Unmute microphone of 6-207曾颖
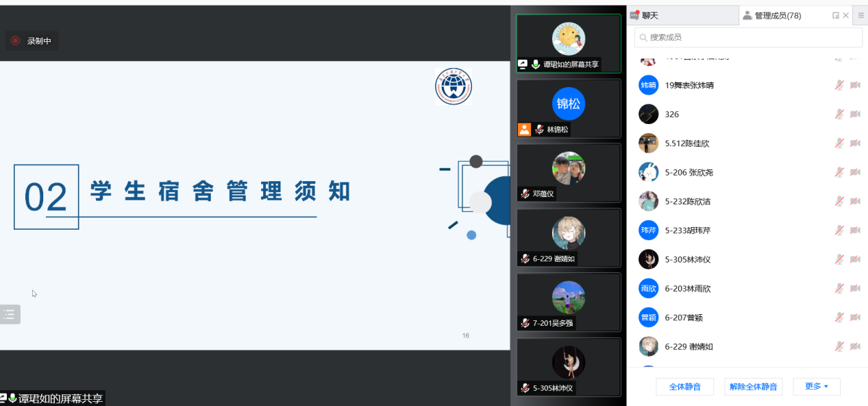 839,318
